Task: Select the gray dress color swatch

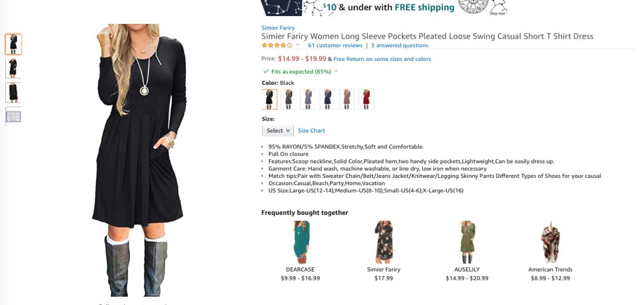Action: coord(289,100)
